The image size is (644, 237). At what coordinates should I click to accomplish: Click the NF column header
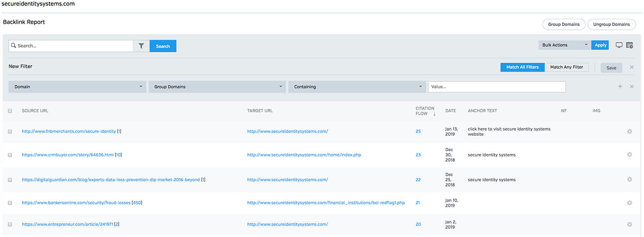click(564, 111)
